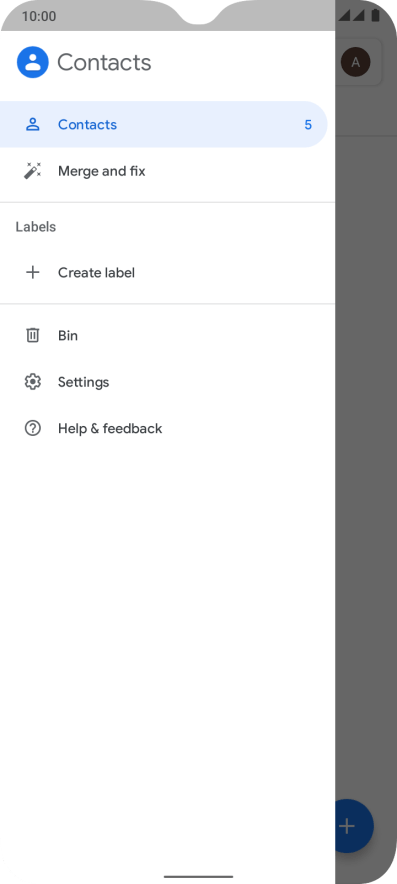Viewport: 397px width, 884px height.
Task: Tap the contact count badge showing 5
Action: (x=308, y=125)
